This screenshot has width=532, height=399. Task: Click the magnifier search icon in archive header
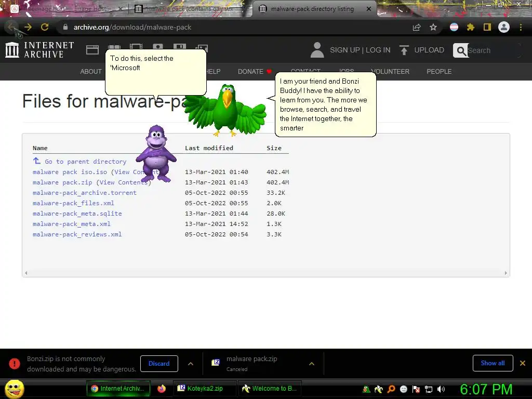click(x=461, y=50)
